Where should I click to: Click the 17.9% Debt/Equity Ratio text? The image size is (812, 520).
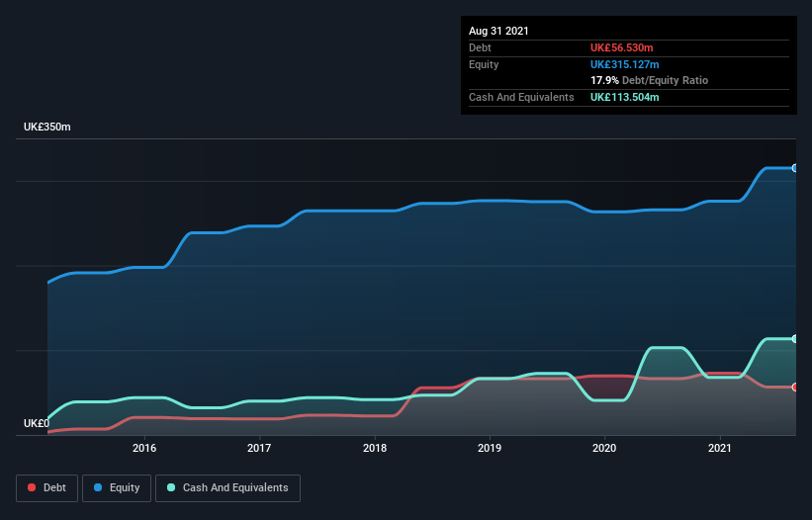650,80
